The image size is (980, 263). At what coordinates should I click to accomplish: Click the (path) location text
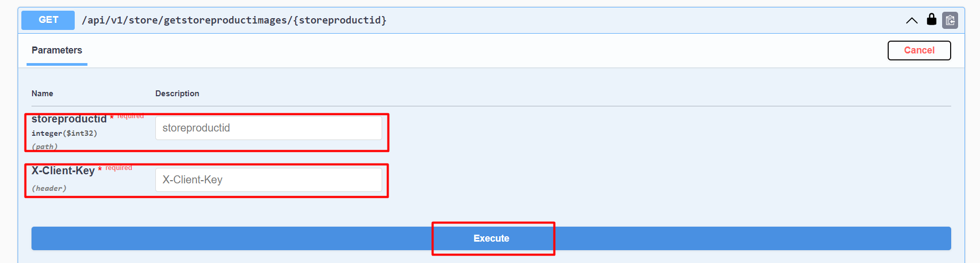44,146
